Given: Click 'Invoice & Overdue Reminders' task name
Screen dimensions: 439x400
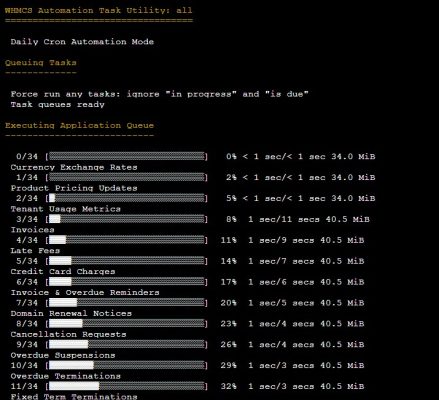Looking at the screenshot, I should coord(85,292).
